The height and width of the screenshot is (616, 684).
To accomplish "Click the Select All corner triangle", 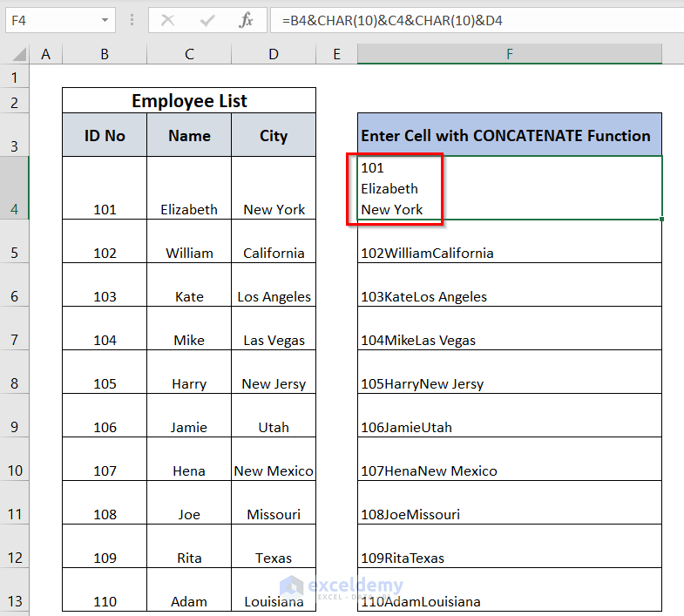I will click(19, 54).
